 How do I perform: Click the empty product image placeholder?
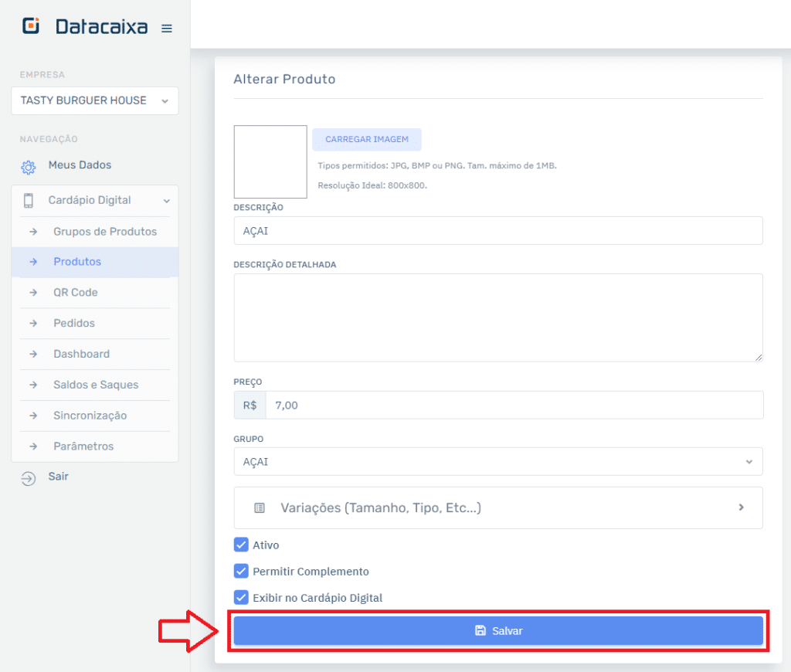point(270,162)
